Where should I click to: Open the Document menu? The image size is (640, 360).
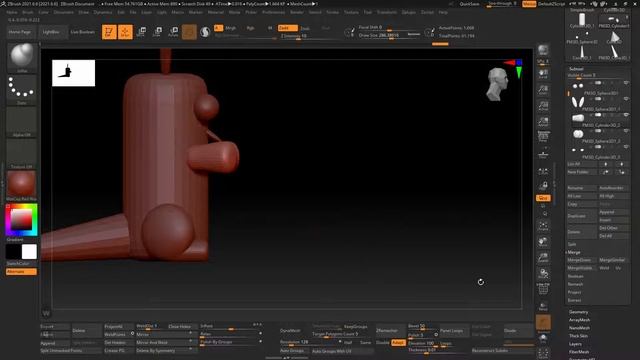(64, 12)
